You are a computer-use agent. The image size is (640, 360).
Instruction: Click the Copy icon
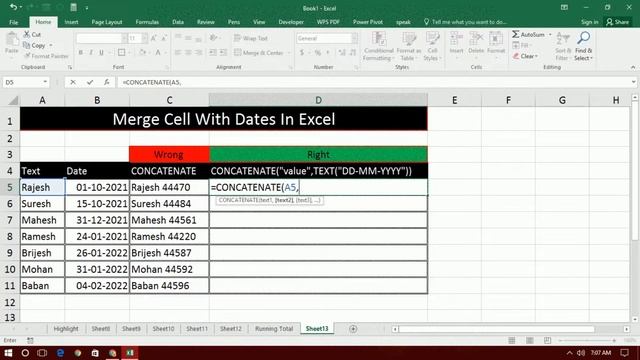click(27, 45)
